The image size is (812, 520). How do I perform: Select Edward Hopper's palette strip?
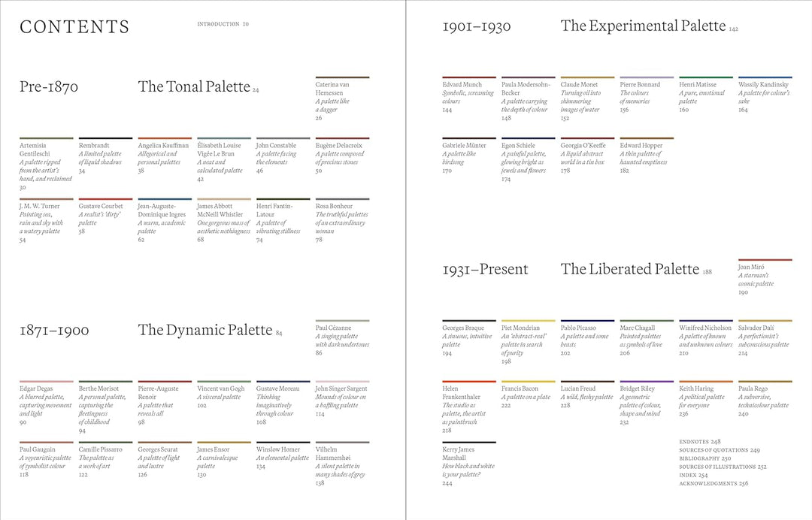pos(647,137)
